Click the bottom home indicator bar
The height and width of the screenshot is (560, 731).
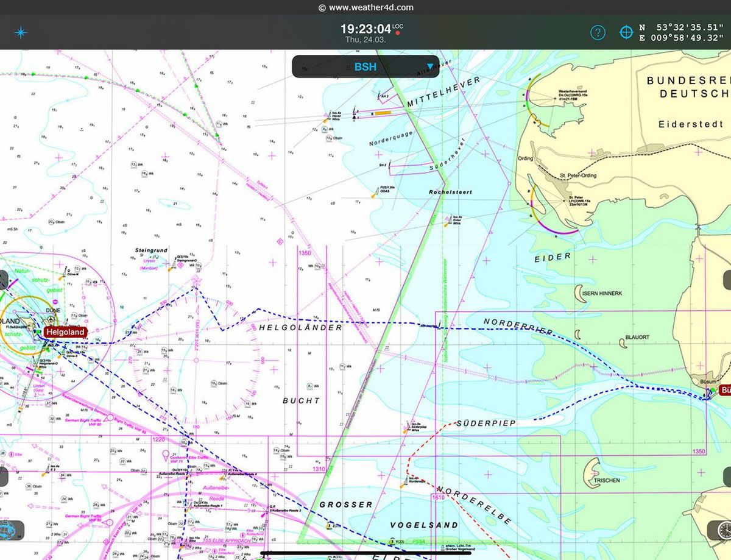pyautogui.click(x=365, y=553)
